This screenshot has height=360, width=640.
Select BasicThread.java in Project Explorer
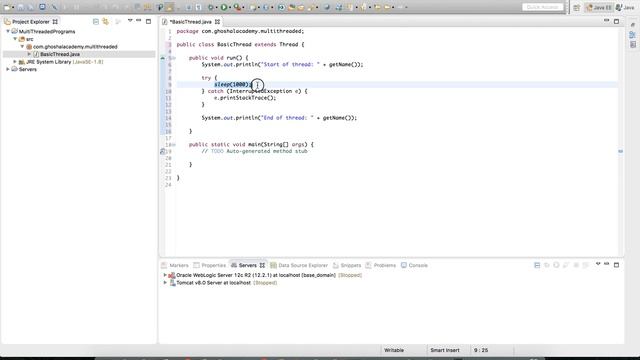click(x=60, y=54)
